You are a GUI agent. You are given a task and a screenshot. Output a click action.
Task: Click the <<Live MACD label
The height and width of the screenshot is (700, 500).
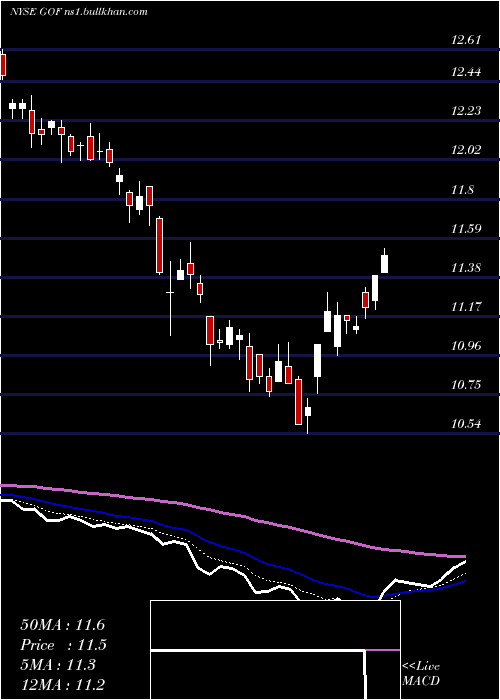click(421, 674)
